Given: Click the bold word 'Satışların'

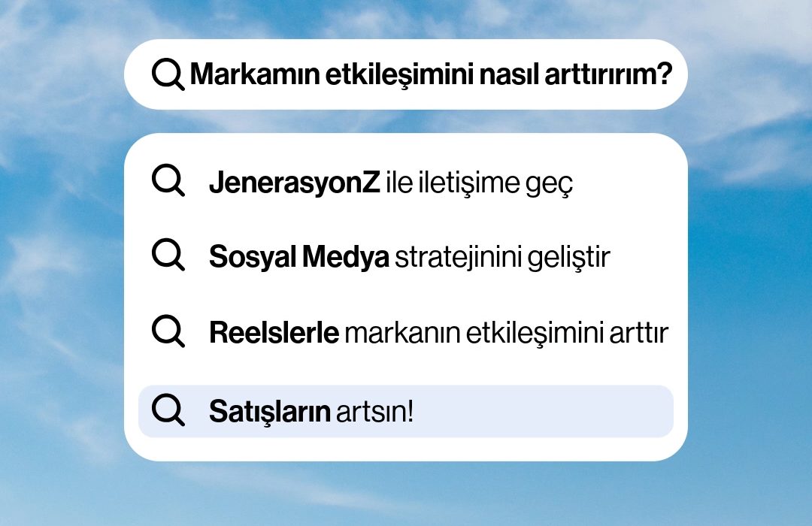Looking at the screenshot, I should click(x=270, y=412).
